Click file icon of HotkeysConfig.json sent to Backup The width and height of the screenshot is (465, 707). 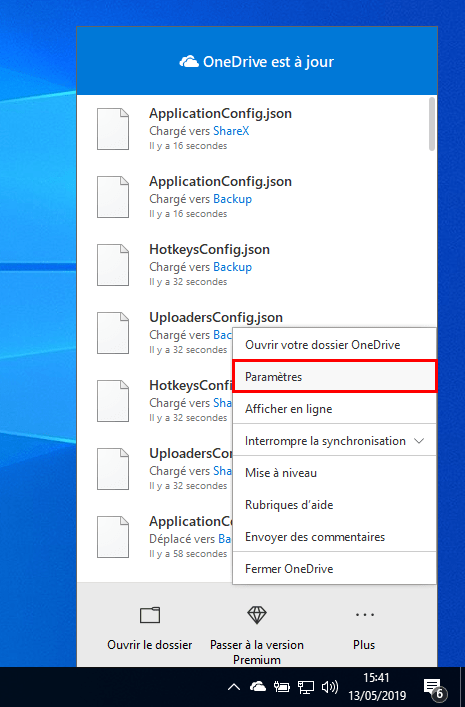113,265
